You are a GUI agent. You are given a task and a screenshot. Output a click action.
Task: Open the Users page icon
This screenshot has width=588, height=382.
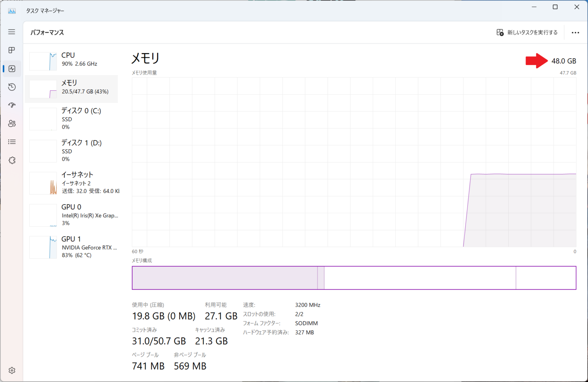[x=12, y=124]
